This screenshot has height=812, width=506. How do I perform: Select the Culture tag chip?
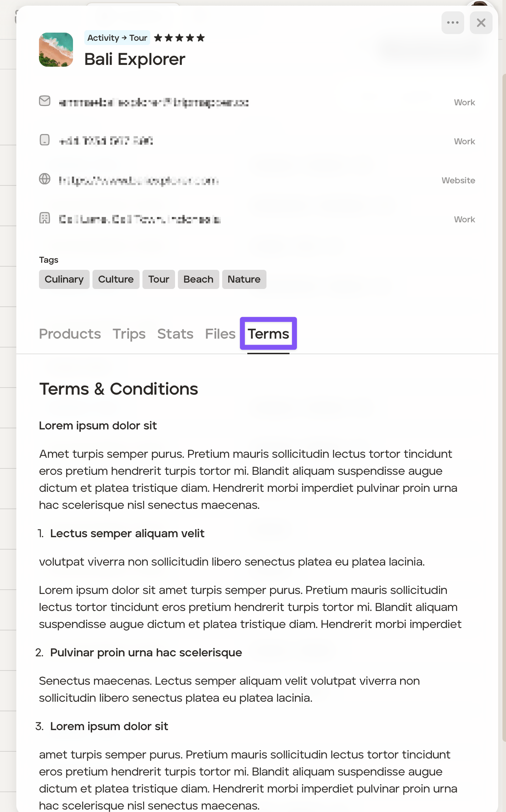point(116,279)
